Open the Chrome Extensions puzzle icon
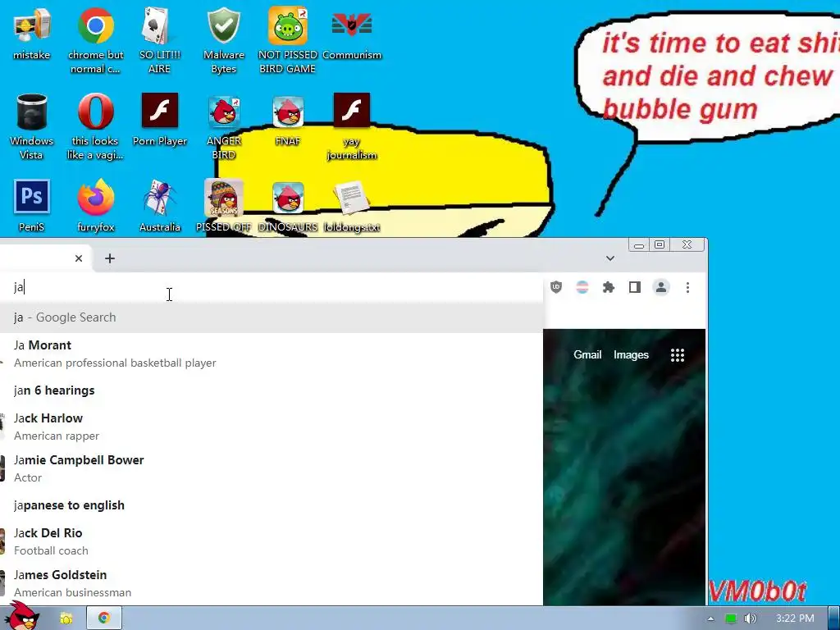The image size is (840, 630). click(x=609, y=288)
